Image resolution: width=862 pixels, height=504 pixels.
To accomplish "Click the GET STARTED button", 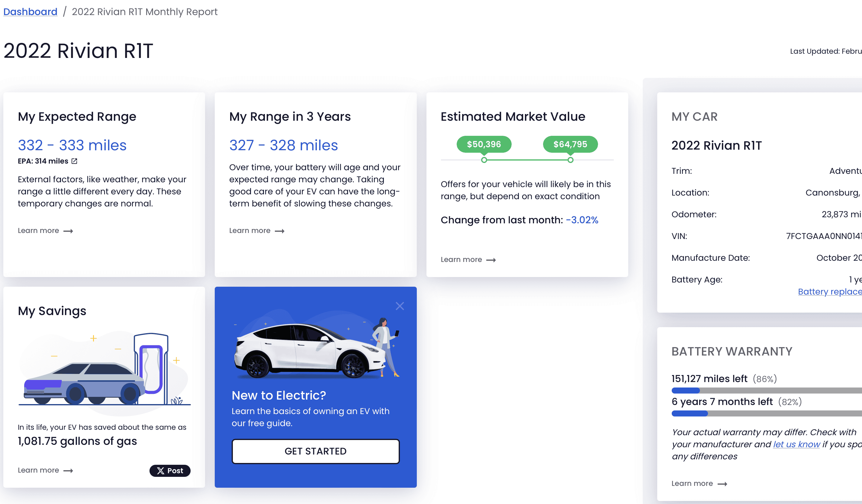I will [x=315, y=451].
